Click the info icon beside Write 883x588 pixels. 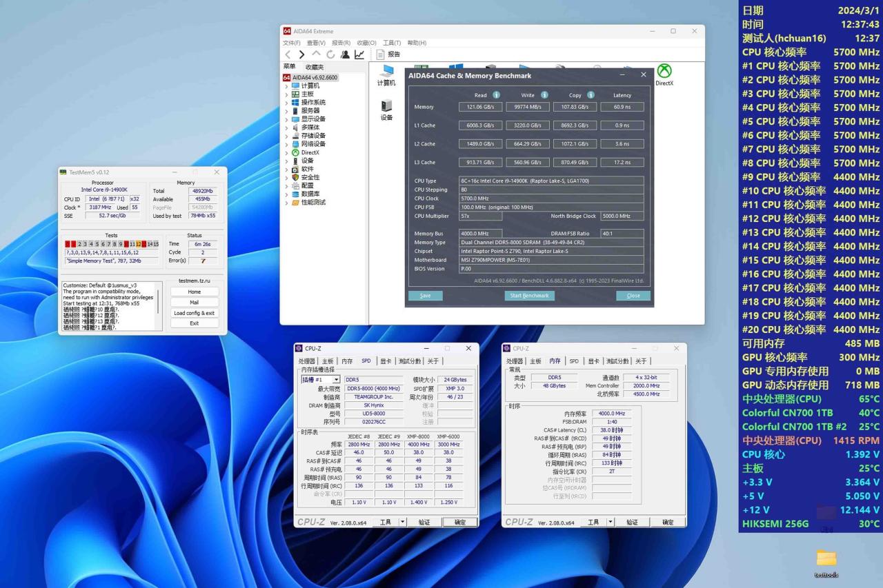coord(544,95)
